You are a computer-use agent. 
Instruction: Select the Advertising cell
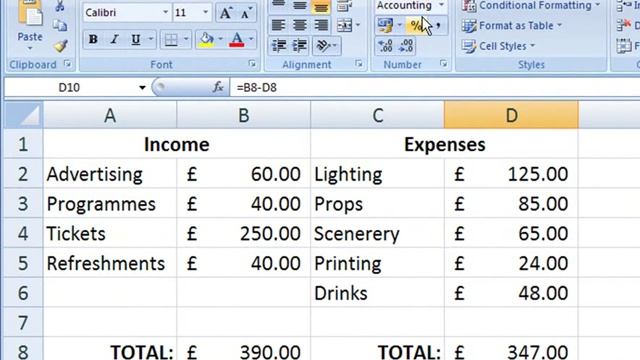[x=110, y=174]
